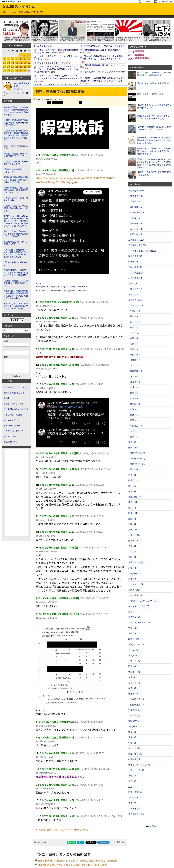Click the 暇空敗訴 headline image
Image resolution: width=174 pixels, height=868 pixels.
point(72,128)
